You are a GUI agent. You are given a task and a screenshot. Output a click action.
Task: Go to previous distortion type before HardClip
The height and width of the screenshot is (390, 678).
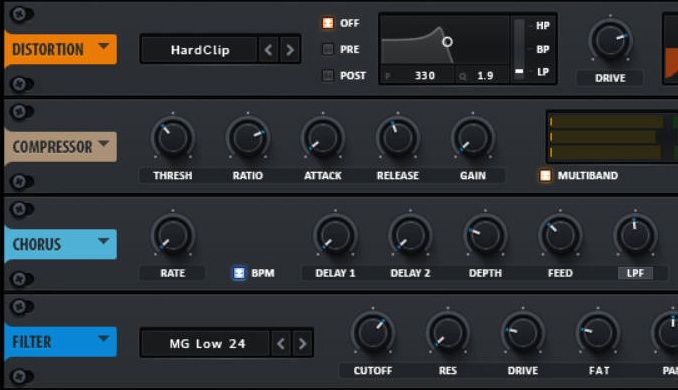click(268, 50)
